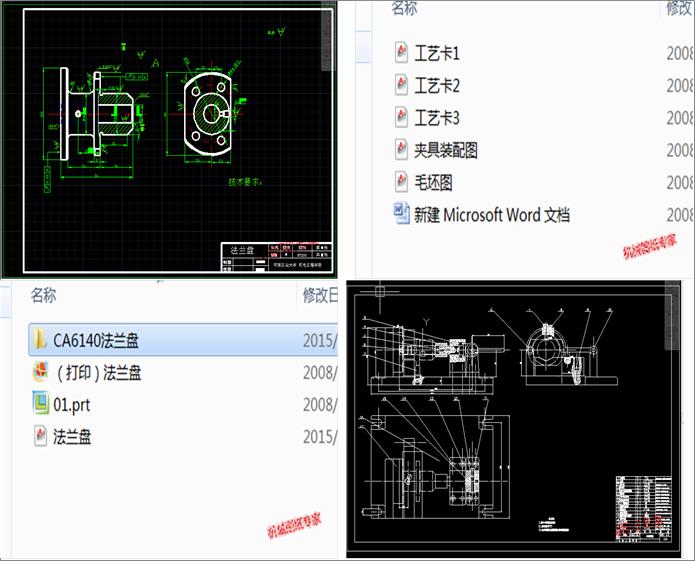Select the CA6140法兰盘 folder name
Viewport: 695px width, 561px height.
[96, 340]
